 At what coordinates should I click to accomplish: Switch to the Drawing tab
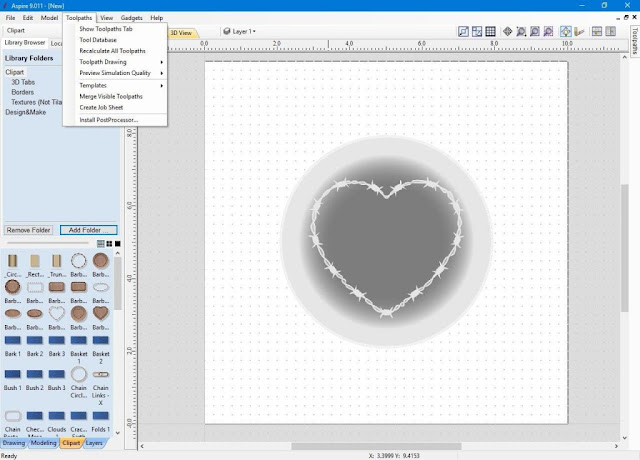[13, 443]
